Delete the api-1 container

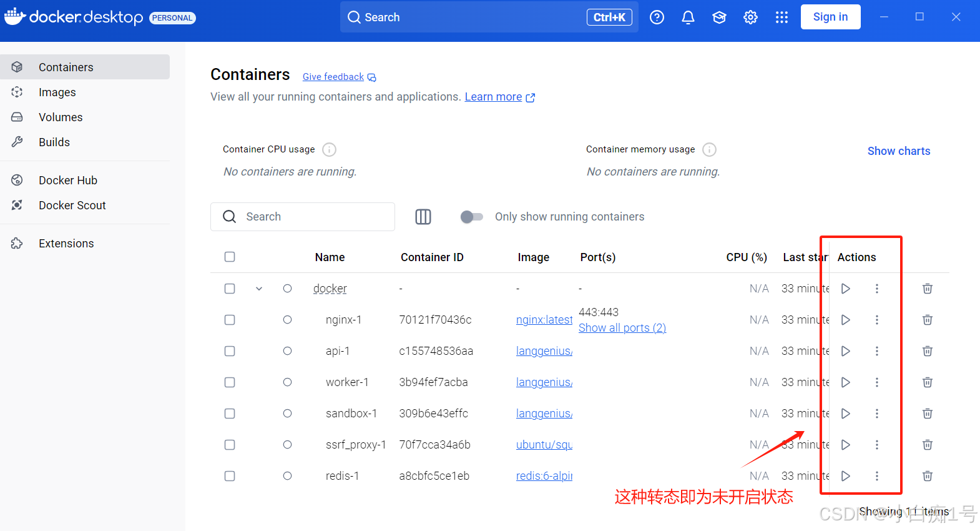928,351
